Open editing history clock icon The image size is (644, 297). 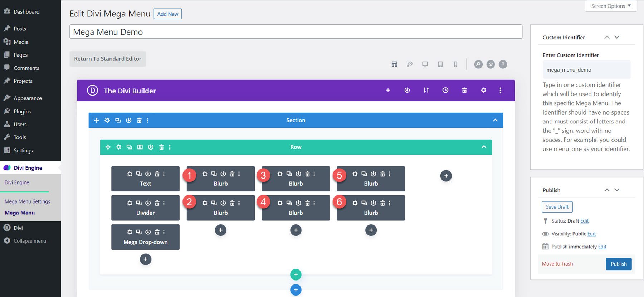[x=445, y=90]
